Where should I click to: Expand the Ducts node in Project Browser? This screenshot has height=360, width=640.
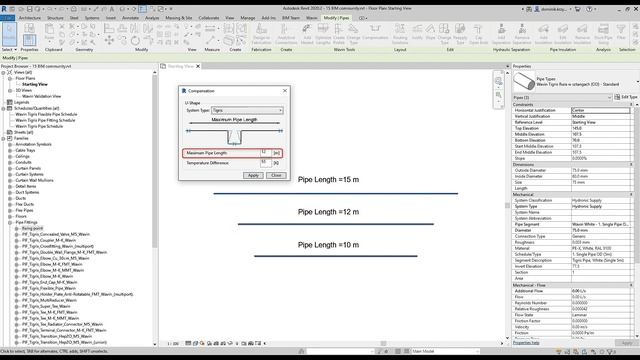(10, 198)
